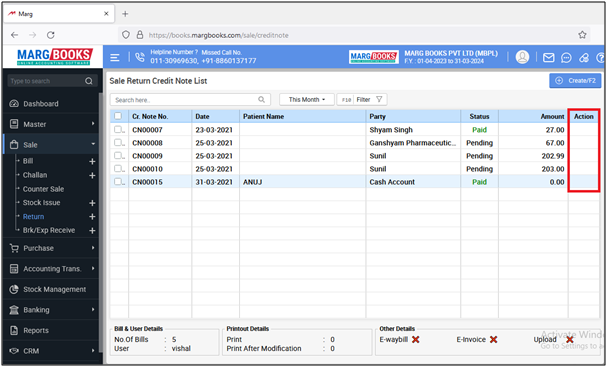Collapse the Sale sidebar menu
This screenshot has width=608, height=367.
coord(51,145)
